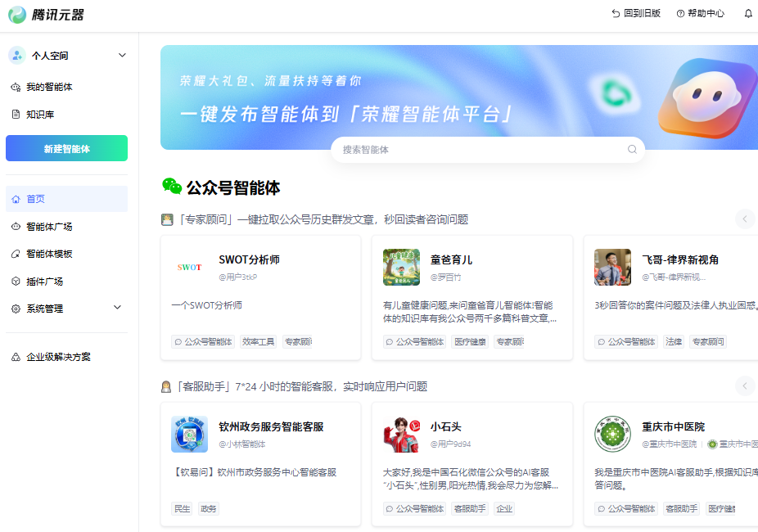758x532 pixels.
Task: Click the 新建智能体 button
Action: tap(66, 148)
